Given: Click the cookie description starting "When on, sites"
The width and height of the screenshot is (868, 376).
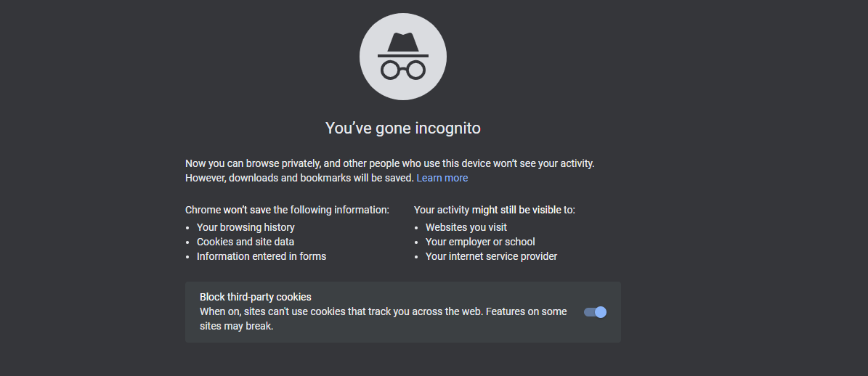Looking at the screenshot, I should coord(383,312).
